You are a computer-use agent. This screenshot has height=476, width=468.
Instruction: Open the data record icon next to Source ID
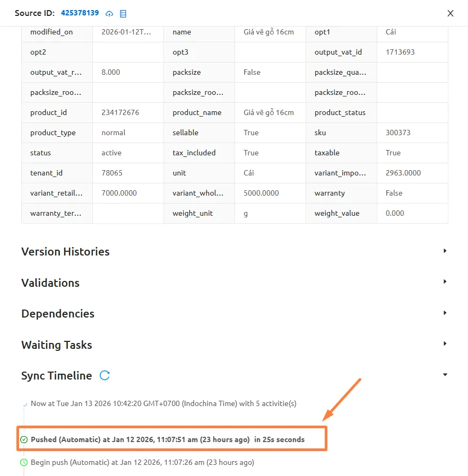tap(123, 13)
